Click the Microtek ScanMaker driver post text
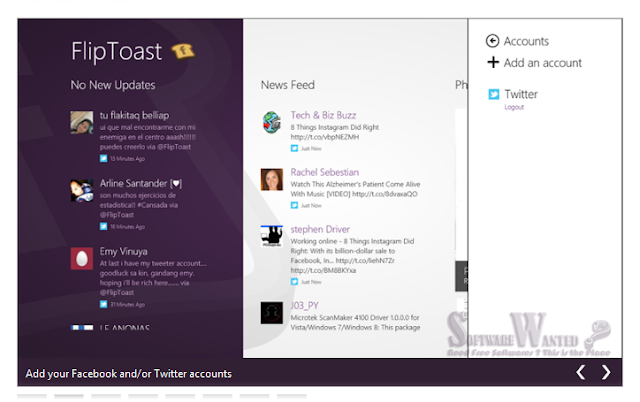Image resolution: width=640 pixels, height=402 pixels. [355, 322]
